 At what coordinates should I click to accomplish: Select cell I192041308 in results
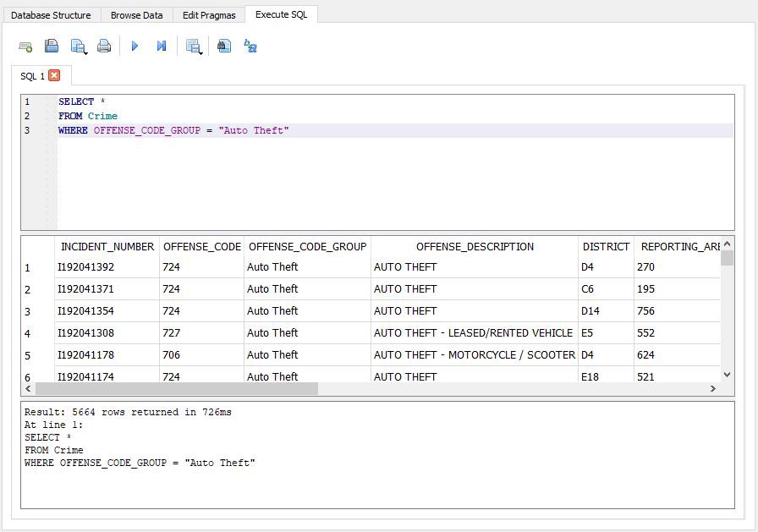107,333
